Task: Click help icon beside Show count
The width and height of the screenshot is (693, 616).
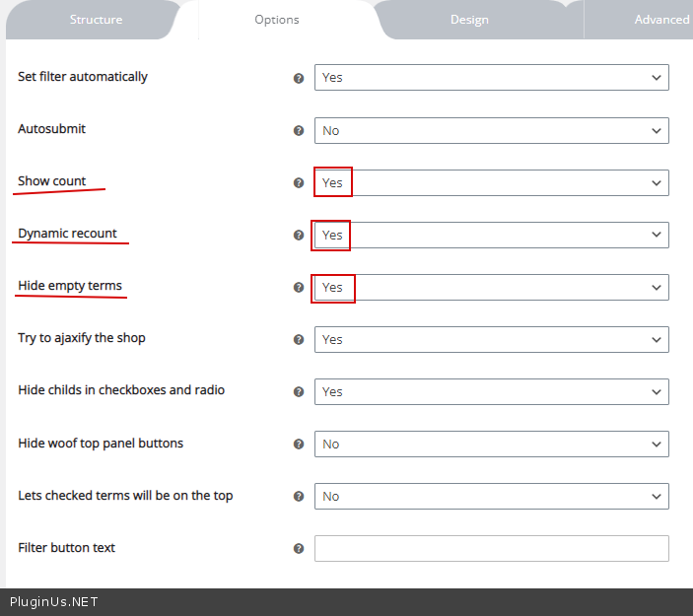Action: (x=299, y=182)
